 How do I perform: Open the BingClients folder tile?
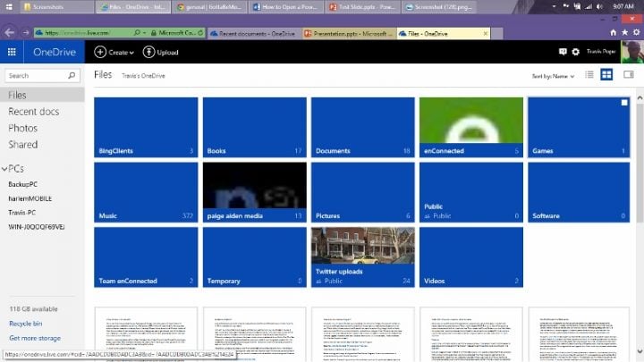pyautogui.click(x=146, y=127)
